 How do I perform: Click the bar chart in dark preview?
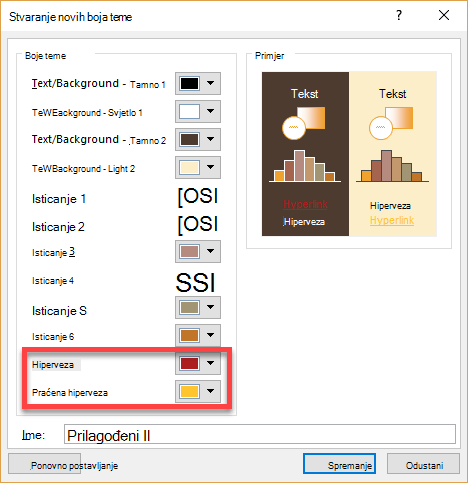305,166
